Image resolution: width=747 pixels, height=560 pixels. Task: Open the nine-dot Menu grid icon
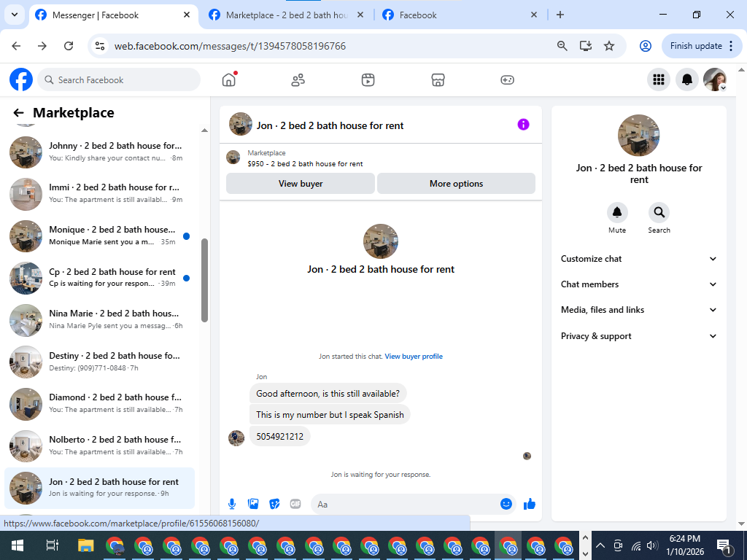pyautogui.click(x=659, y=79)
